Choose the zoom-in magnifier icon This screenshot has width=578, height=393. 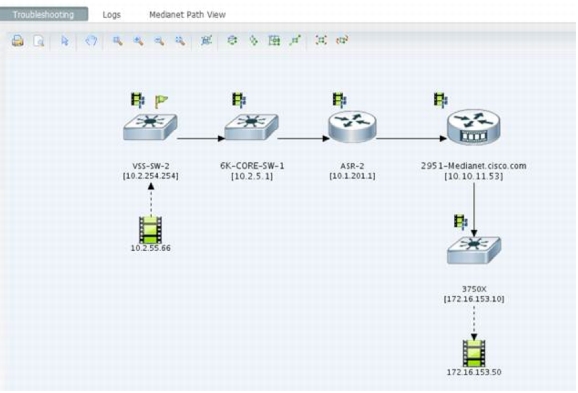coord(138,41)
